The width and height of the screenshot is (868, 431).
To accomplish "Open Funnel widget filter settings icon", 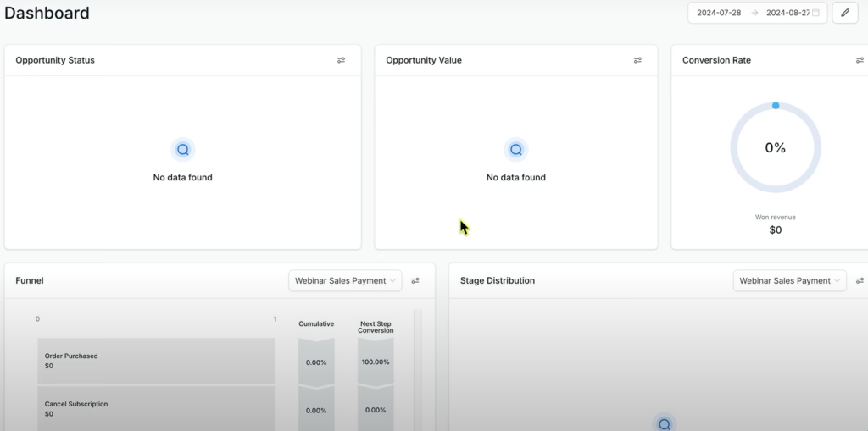I will (415, 280).
